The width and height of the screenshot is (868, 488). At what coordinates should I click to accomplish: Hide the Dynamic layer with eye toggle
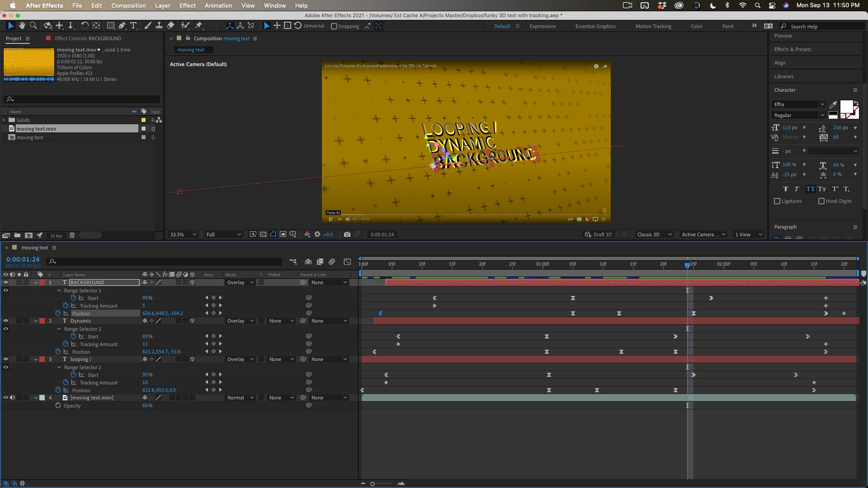pos(6,321)
